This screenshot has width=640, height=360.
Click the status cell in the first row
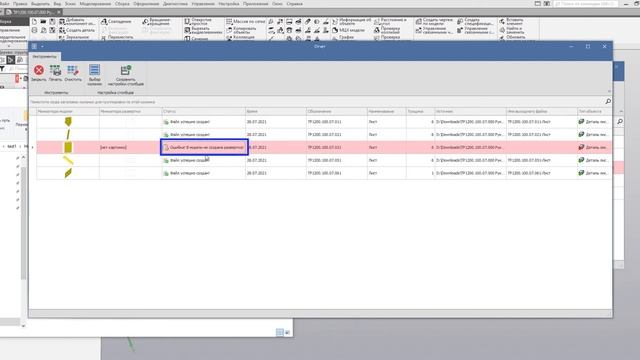click(203, 122)
